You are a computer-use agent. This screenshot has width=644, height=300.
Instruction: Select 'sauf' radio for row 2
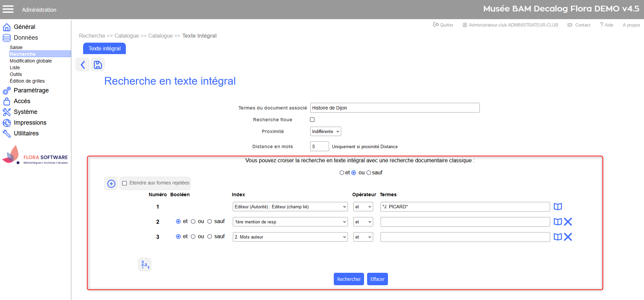(x=210, y=221)
